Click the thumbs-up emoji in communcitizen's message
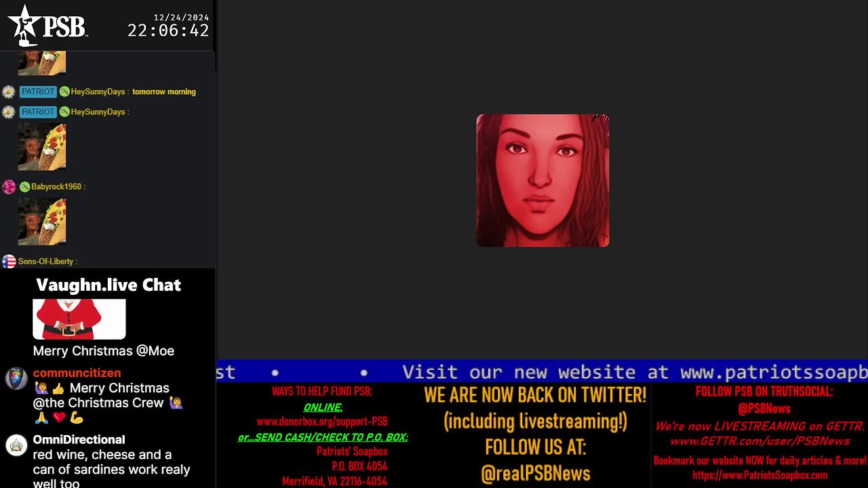 pyautogui.click(x=58, y=388)
